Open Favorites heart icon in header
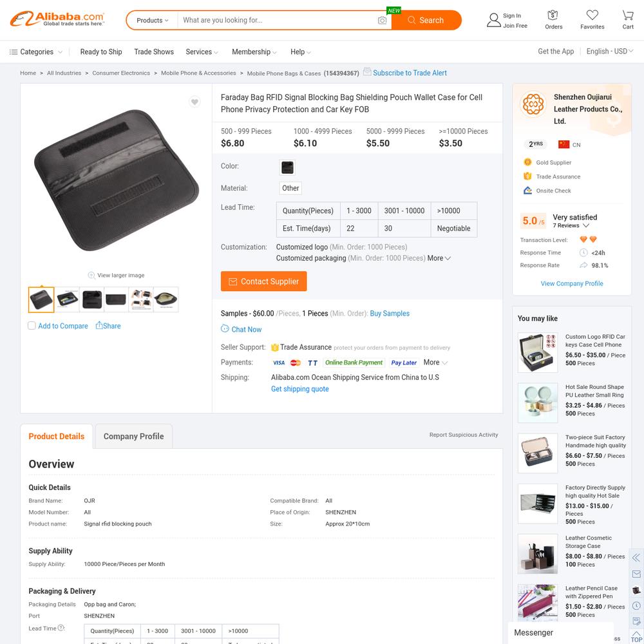The height and width of the screenshot is (644, 644). [592, 15]
